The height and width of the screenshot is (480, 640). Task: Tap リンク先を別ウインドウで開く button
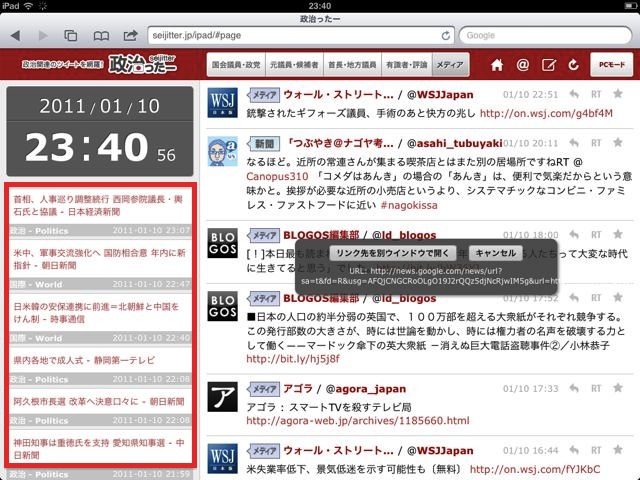[392, 253]
